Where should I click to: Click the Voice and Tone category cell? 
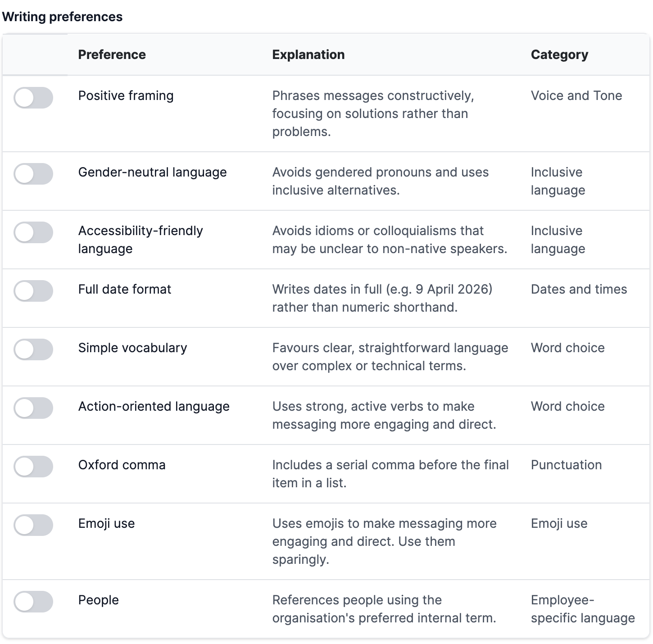pos(576,95)
